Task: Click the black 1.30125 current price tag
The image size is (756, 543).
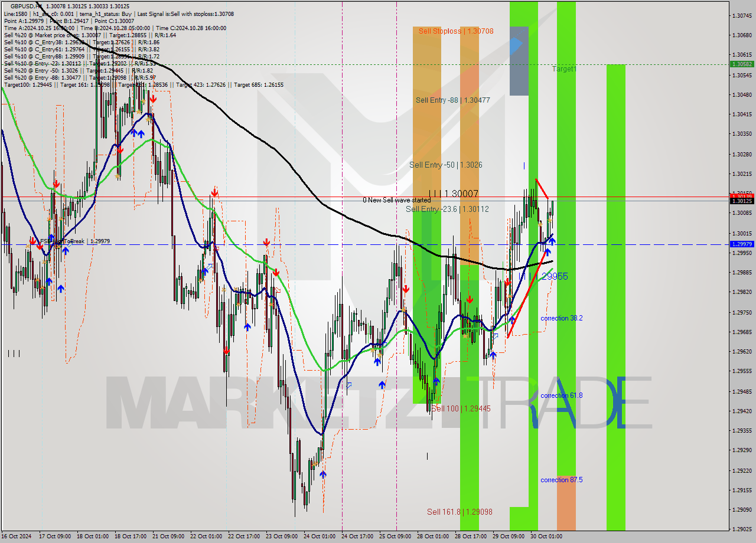Action: pyautogui.click(x=742, y=201)
